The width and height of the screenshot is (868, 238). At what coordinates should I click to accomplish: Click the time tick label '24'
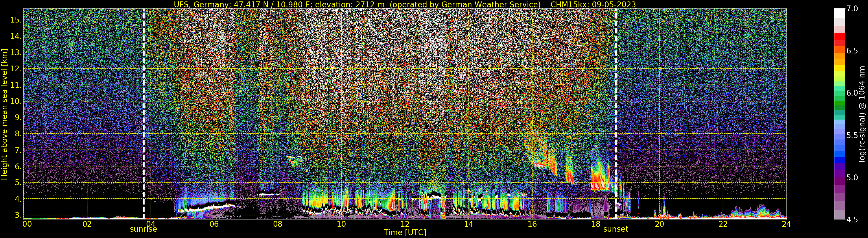[x=786, y=224]
